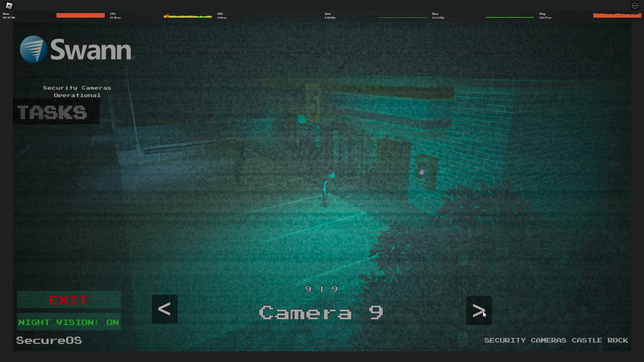644x362 pixels.
Task: Click the Swann globe logo
Action: coord(33,49)
